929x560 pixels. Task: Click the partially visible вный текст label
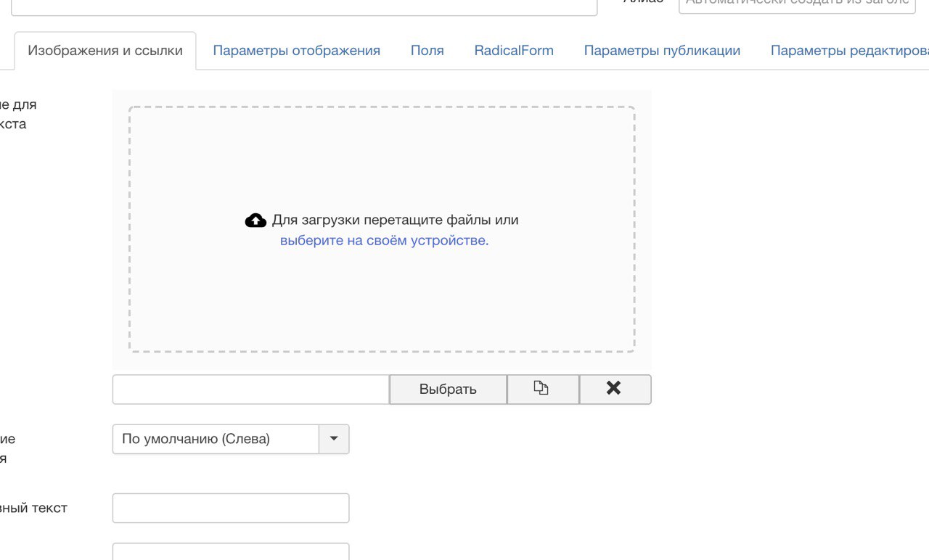(33, 508)
